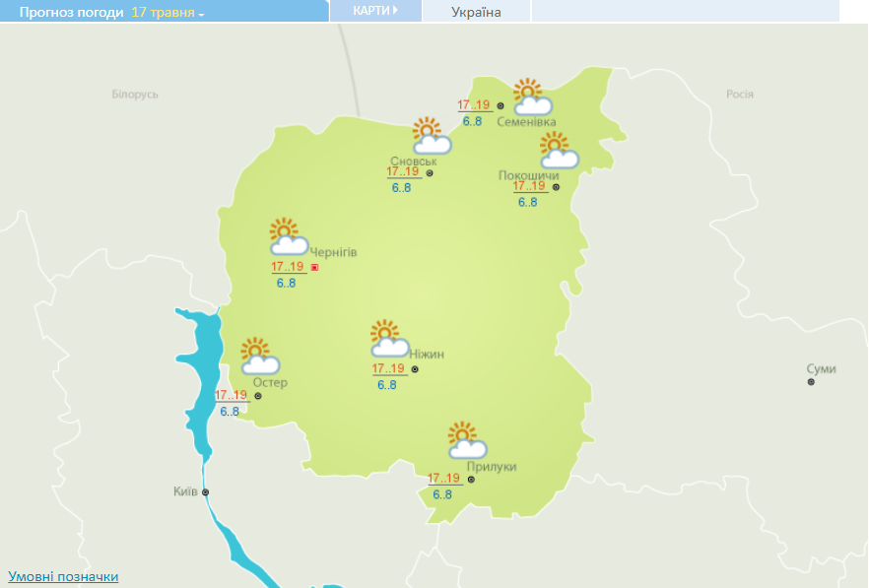Image resolution: width=869 pixels, height=588 pixels.
Task: Click the Семенівка city label
Action: click(526, 122)
